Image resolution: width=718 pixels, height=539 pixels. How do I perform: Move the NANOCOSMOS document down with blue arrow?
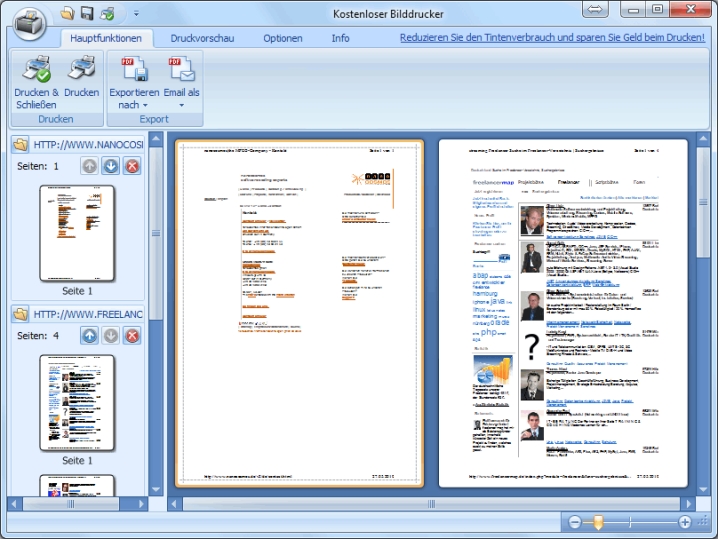point(110,166)
